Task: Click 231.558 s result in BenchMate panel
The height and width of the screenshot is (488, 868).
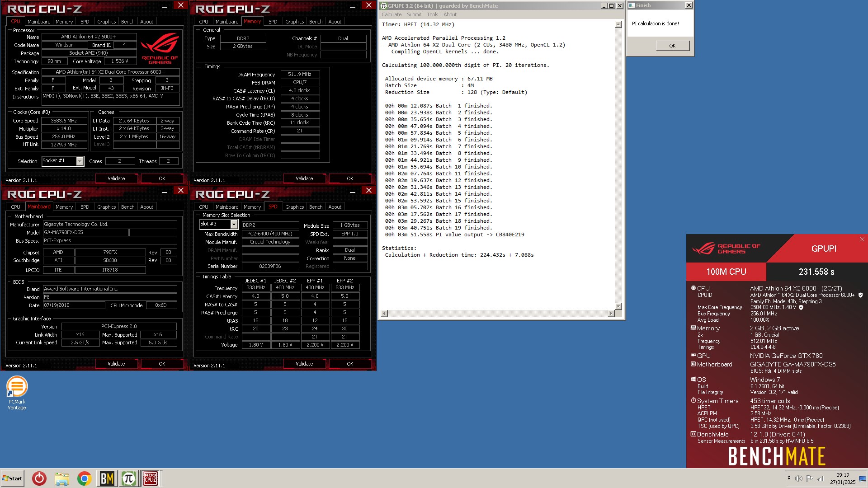Action: point(816,272)
